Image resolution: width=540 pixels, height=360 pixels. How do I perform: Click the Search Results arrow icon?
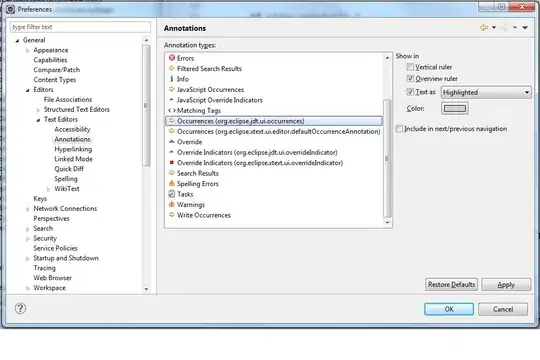click(x=172, y=173)
